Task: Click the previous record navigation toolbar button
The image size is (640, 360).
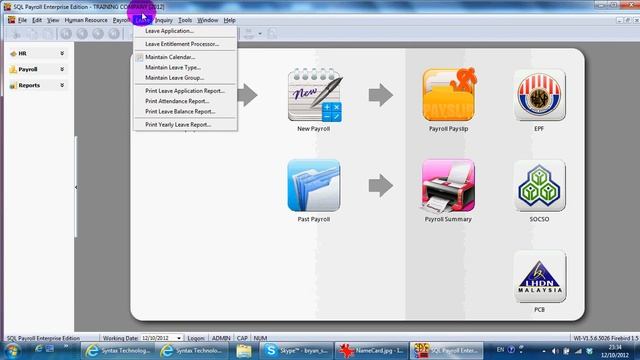Action: (82, 33)
